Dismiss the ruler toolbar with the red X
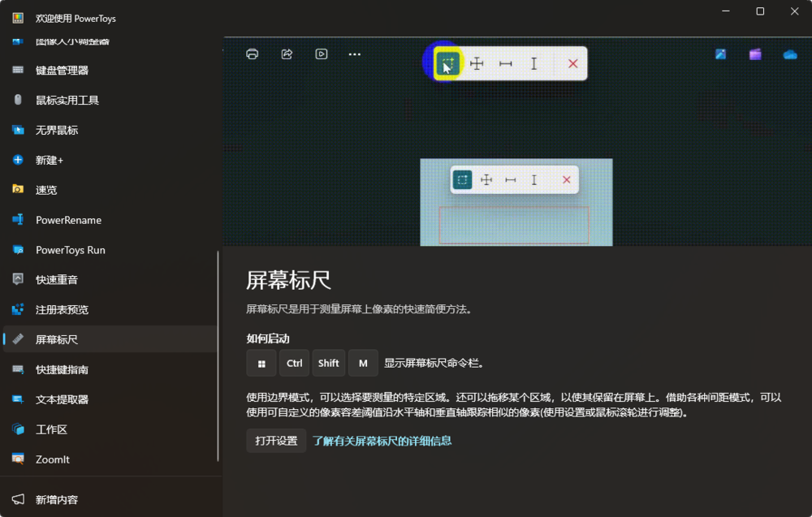This screenshot has height=517, width=812. click(x=572, y=63)
